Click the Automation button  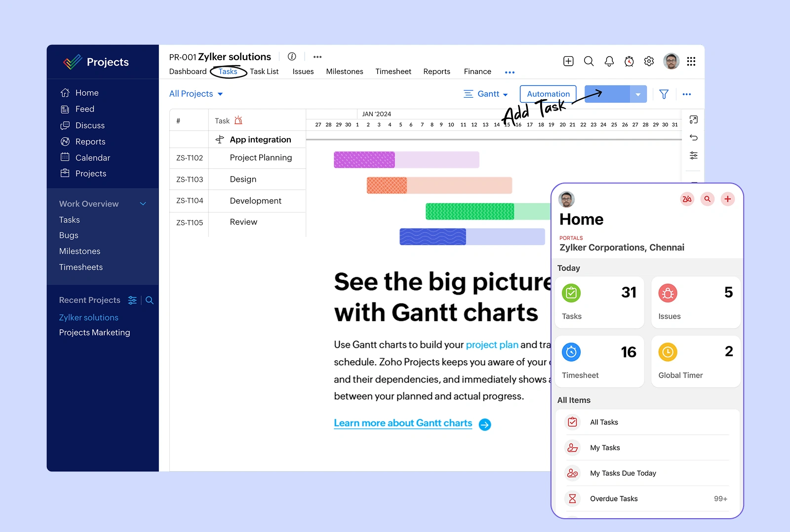(548, 94)
